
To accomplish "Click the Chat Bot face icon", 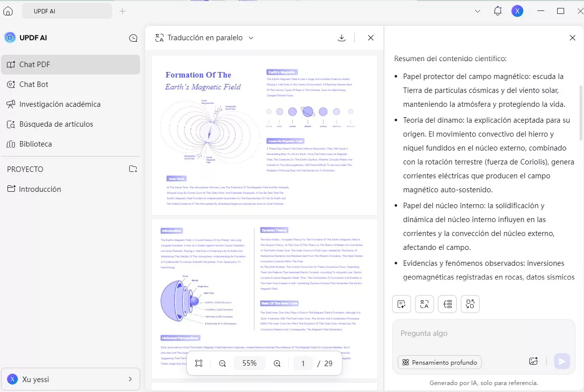I will click(x=11, y=84).
